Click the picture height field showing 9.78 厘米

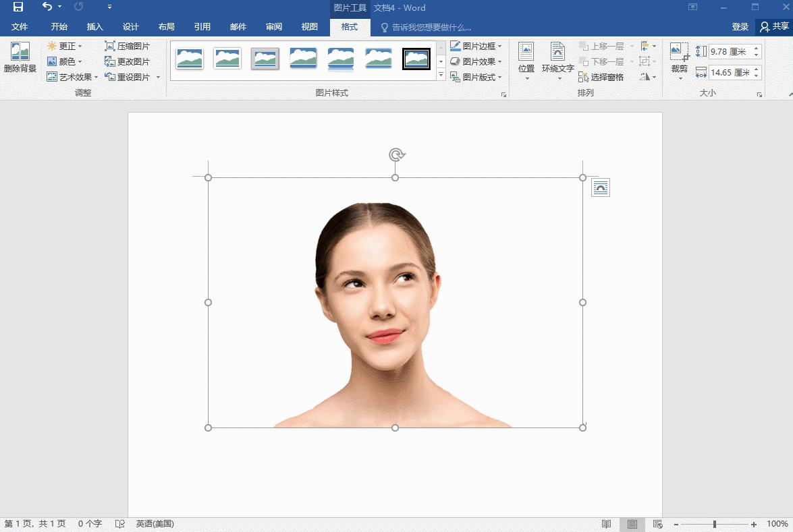coord(731,51)
